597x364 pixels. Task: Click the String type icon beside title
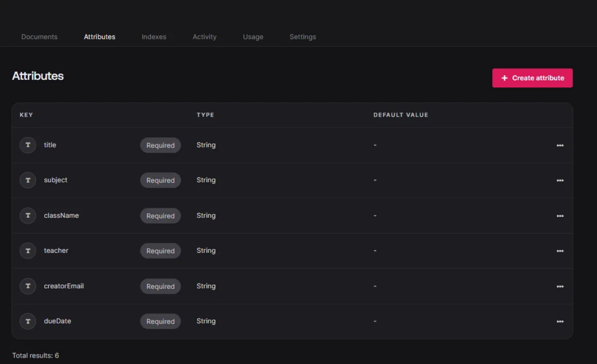27,145
